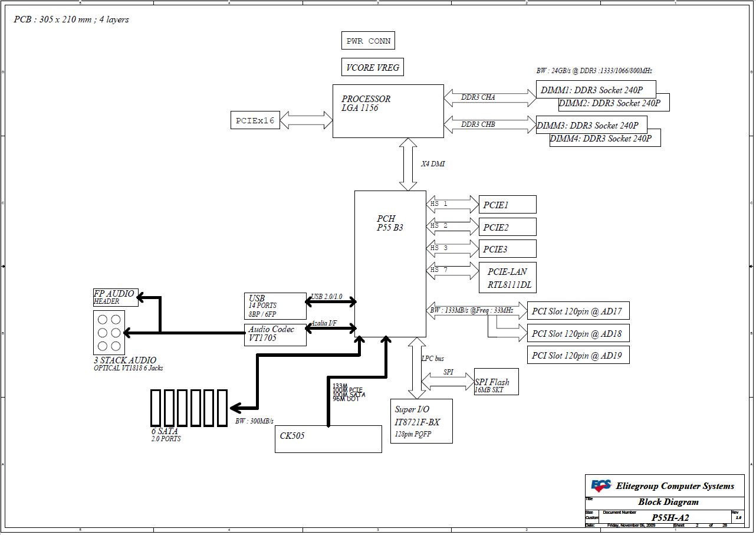Viewport: 756px width, 535px height.
Task: Select the PCI Slot AD17 block
Action: [x=578, y=311]
